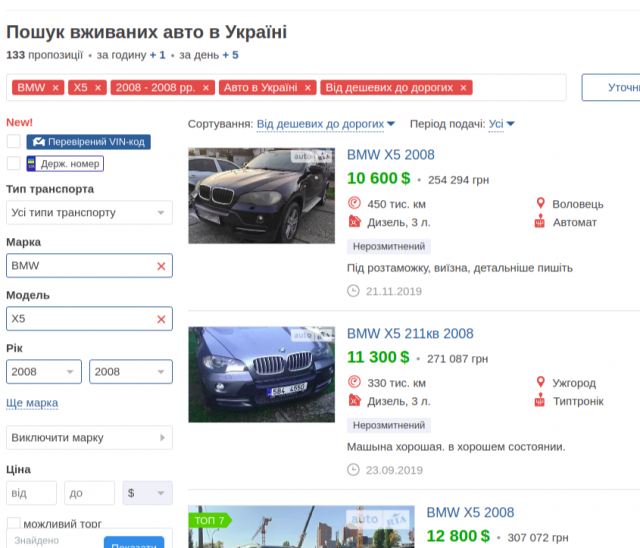Expand the Виключити марку option
Image resolution: width=640 pixels, height=548 pixels.
(89, 438)
